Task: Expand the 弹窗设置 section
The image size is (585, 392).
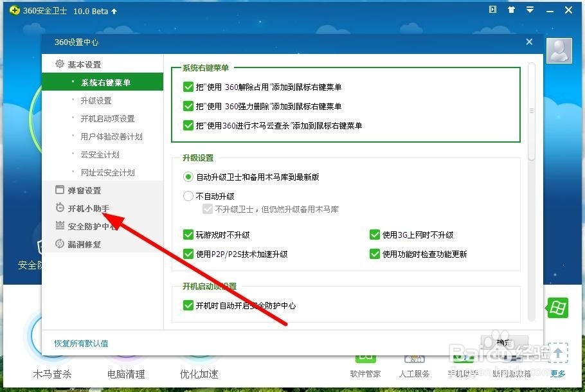Action: (84, 191)
